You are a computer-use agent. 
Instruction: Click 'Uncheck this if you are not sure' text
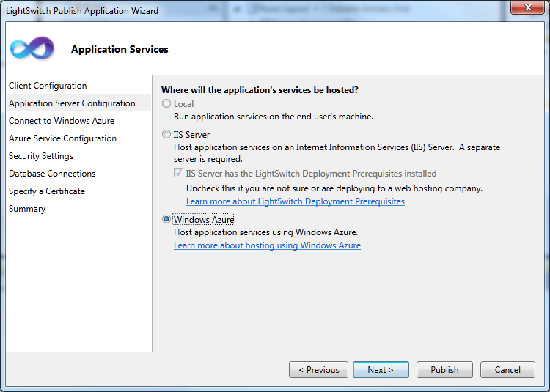tap(334, 188)
